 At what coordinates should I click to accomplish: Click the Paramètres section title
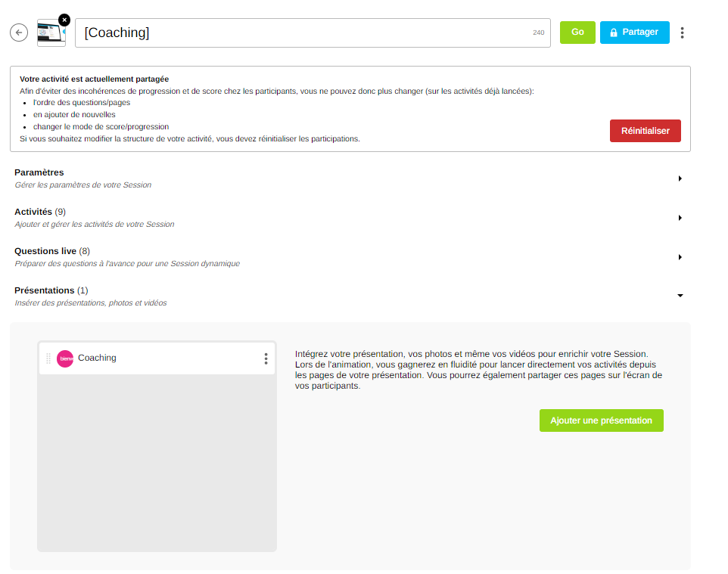pyautogui.click(x=39, y=172)
